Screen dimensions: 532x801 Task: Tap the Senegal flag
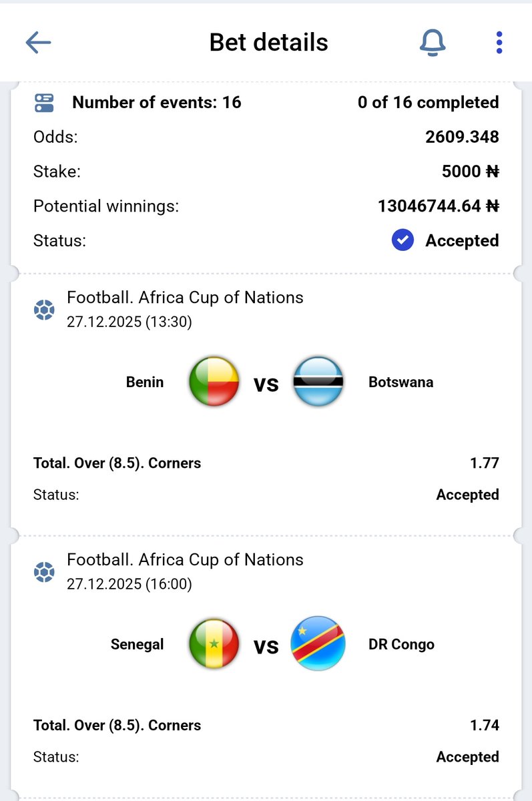click(x=214, y=644)
